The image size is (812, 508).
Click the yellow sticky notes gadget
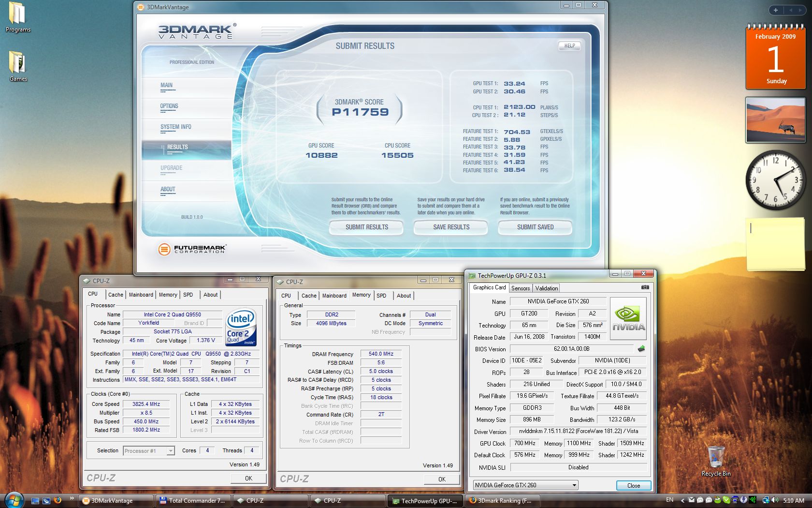point(775,244)
